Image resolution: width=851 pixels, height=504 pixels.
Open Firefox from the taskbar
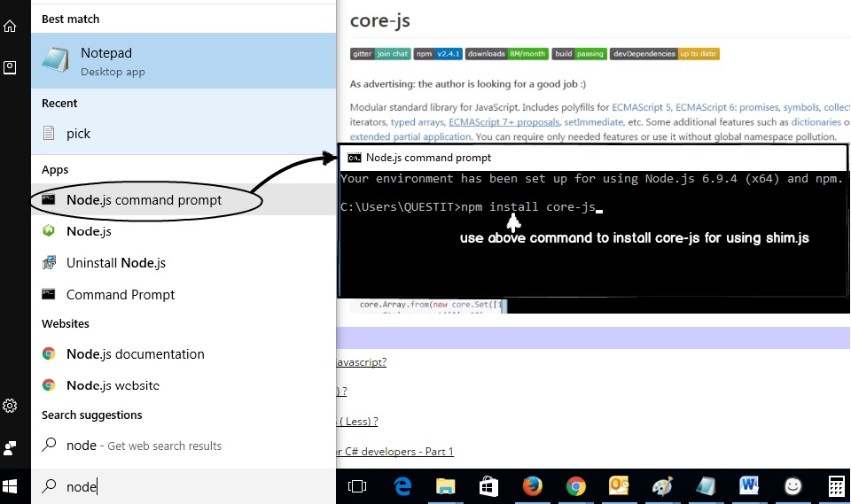pyautogui.click(x=532, y=486)
